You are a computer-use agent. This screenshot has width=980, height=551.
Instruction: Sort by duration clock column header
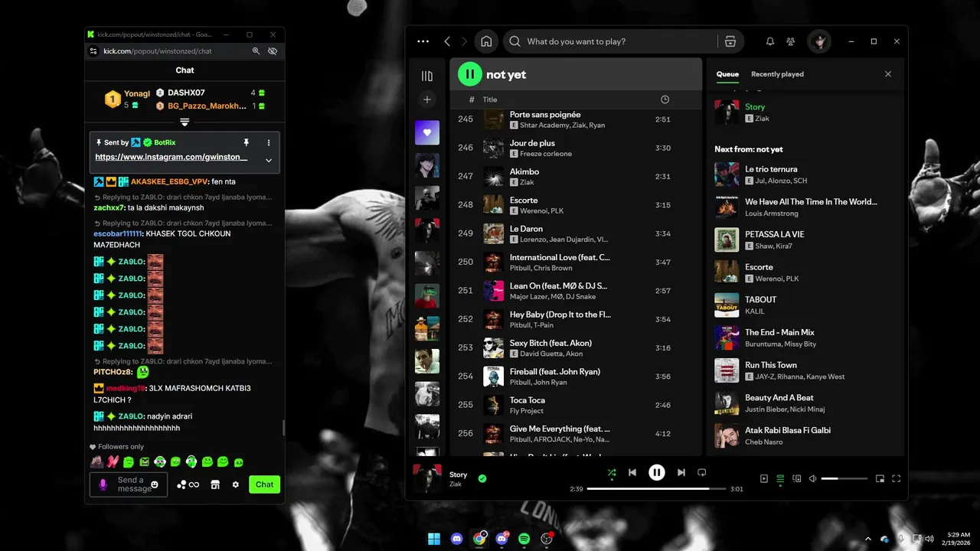(x=665, y=99)
